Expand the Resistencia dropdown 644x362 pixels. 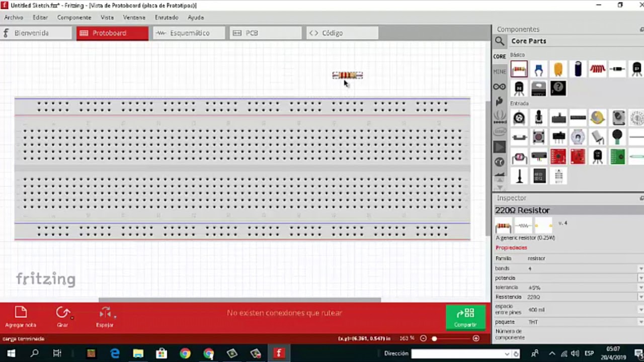[641, 297]
